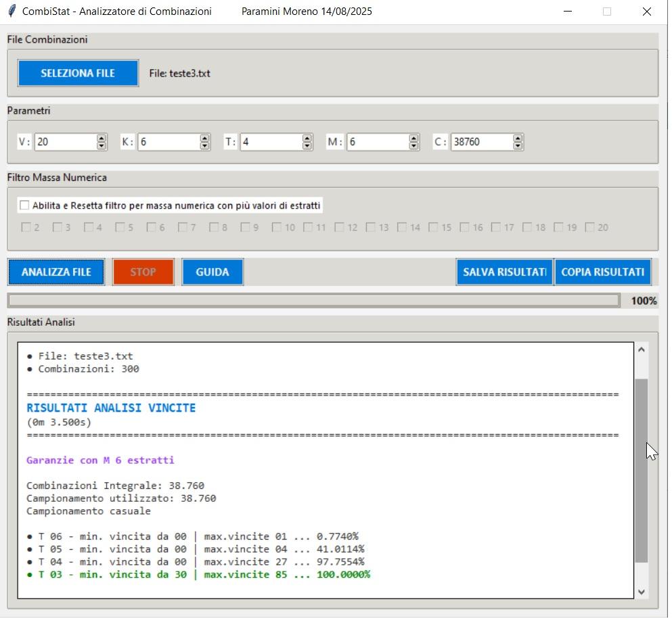Tick the checkbox labeled 8
The image size is (672, 621).
213,228
